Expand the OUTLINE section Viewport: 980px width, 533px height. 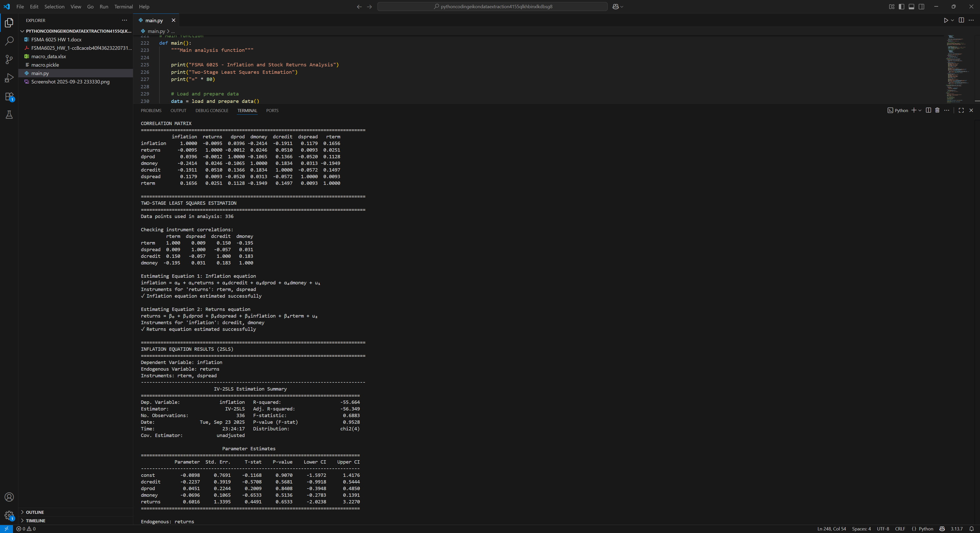pyautogui.click(x=76, y=512)
